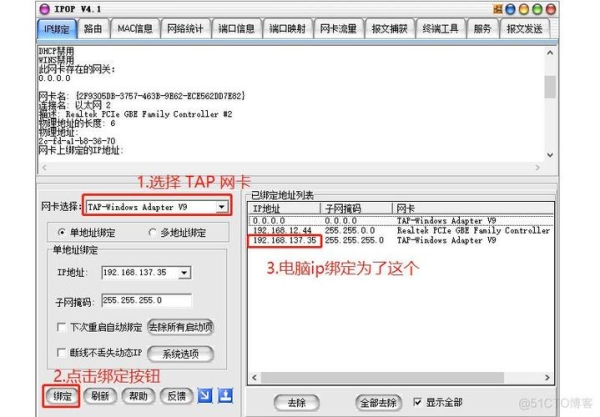The width and height of the screenshot is (600, 417).
Task: Click the 绑定 button
Action: pos(62,396)
